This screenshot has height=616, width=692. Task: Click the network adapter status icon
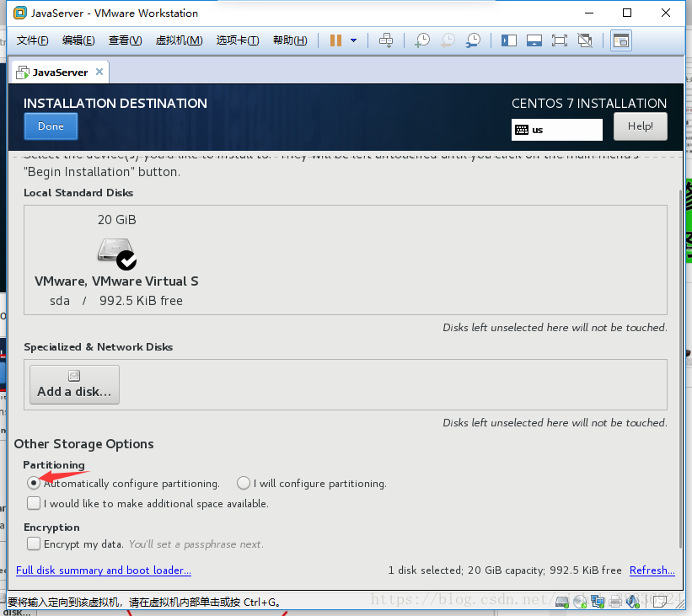(598, 601)
